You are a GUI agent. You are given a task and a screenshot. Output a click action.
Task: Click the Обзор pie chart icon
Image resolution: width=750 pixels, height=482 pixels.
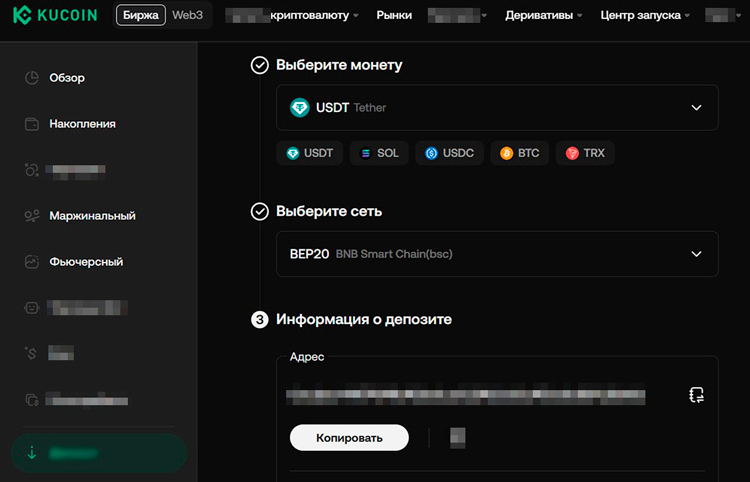pyautogui.click(x=32, y=78)
